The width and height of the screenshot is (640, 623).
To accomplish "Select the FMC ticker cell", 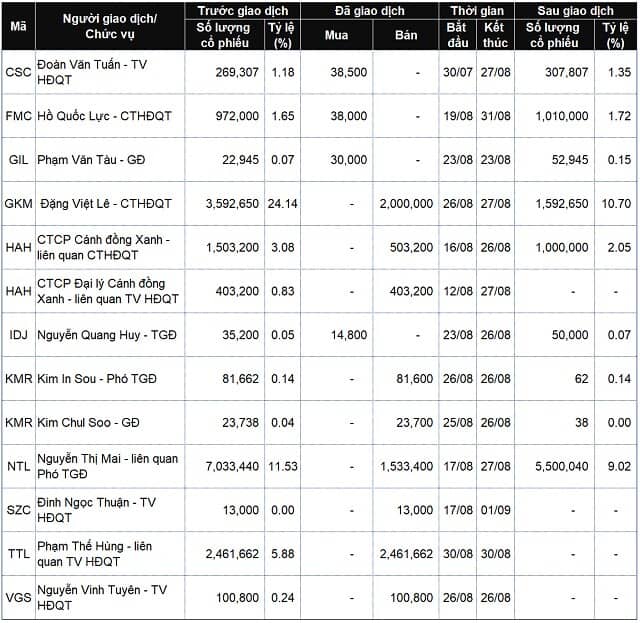I will pos(18,116).
